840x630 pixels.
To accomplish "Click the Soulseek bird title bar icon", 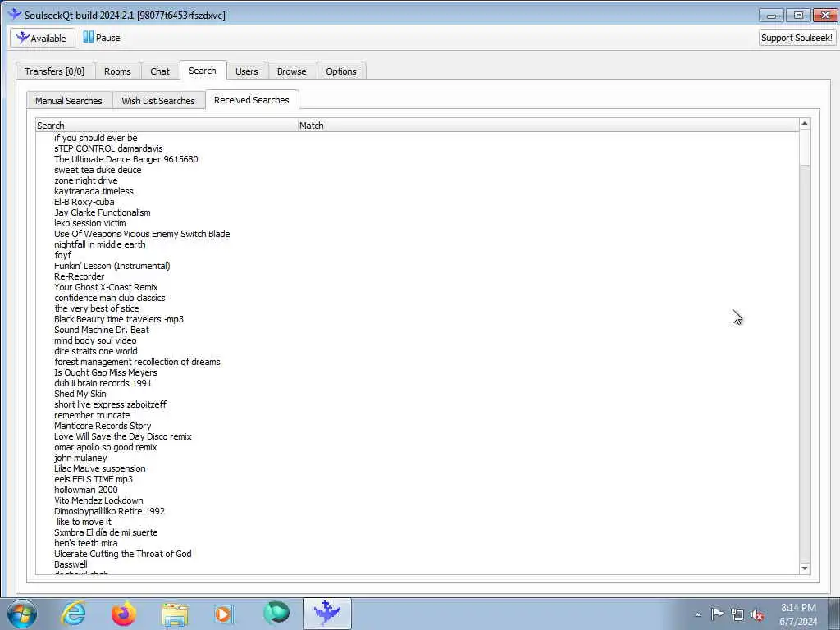I will 15,15.
